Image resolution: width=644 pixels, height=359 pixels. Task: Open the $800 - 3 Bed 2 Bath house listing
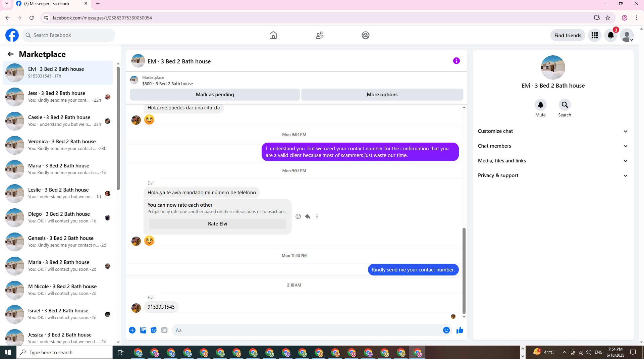(167, 84)
